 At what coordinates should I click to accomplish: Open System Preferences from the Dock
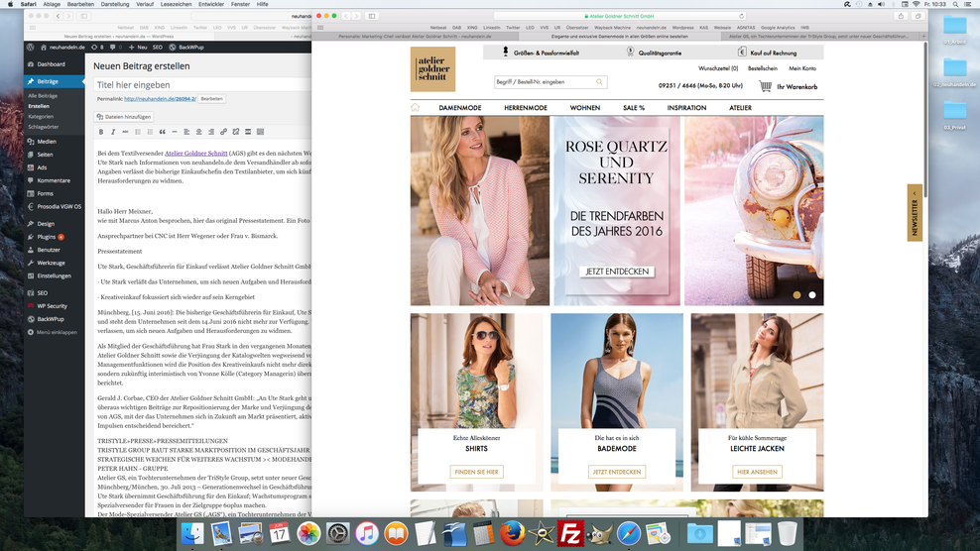click(337, 533)
